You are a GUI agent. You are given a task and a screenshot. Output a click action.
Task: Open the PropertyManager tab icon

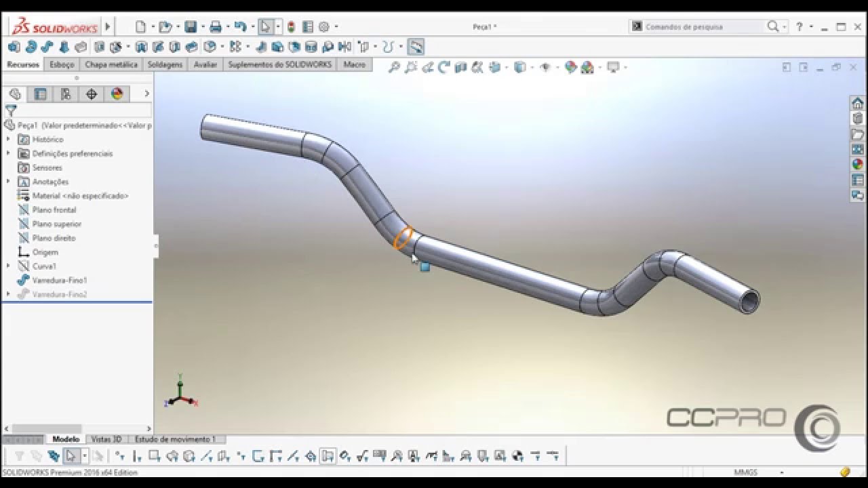click(41, 94)
